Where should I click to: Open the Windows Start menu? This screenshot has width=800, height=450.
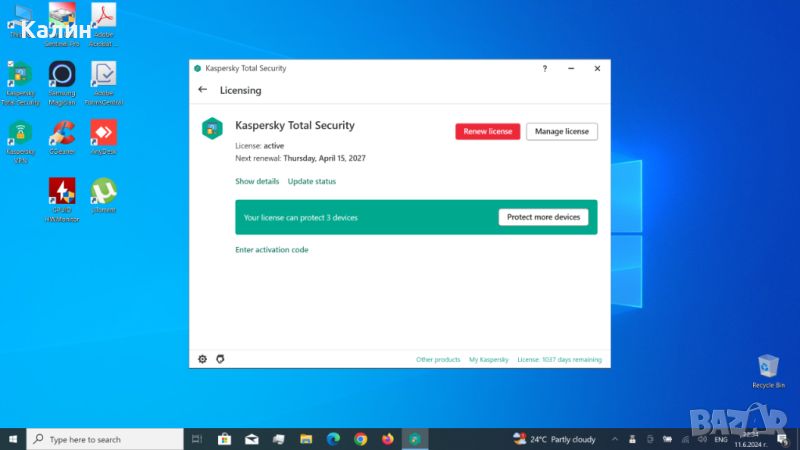tap(13, 439)
